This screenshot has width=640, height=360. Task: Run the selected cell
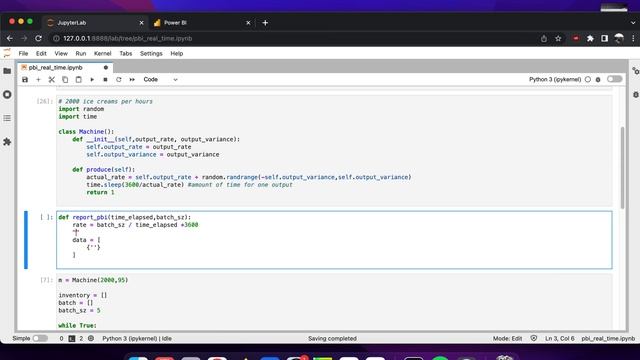pos(92,80)
